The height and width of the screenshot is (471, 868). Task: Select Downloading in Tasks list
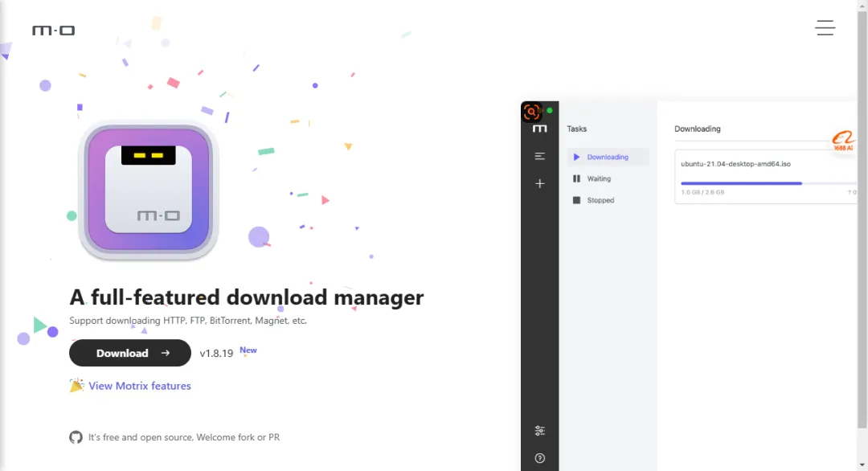coord(608,158)
